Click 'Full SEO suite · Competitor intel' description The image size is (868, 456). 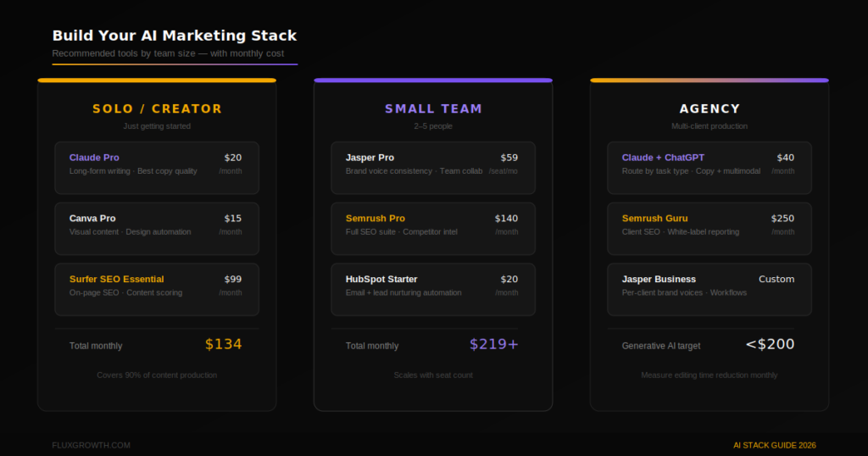[x=401, y=232]
